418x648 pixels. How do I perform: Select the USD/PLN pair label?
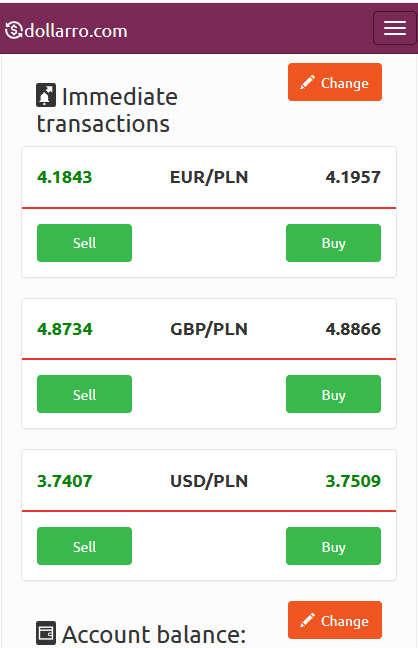coord(209,481)
